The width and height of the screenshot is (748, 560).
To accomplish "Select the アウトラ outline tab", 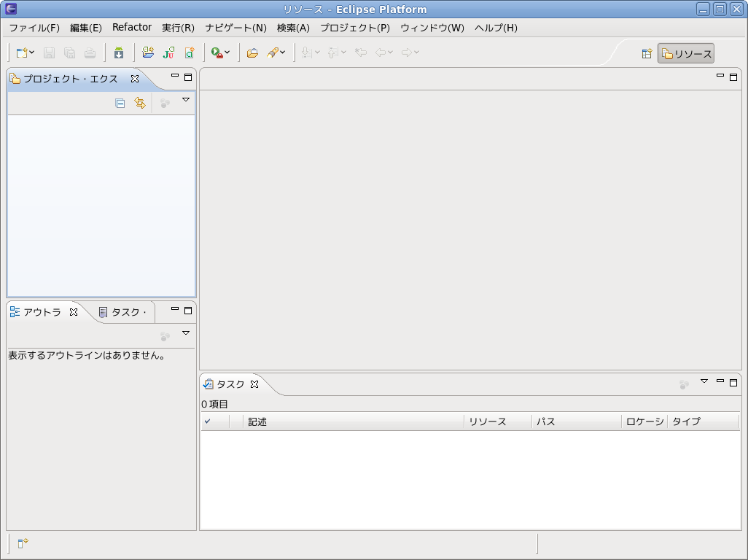I will (42, 312).
